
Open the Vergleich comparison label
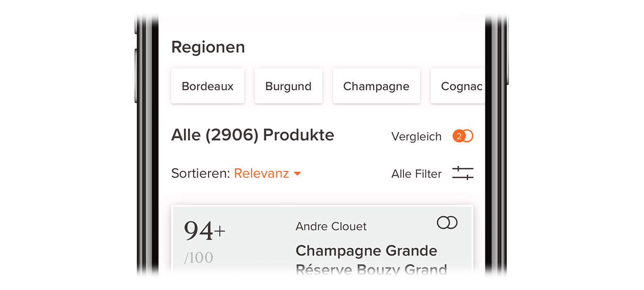(x=416, y=137)
